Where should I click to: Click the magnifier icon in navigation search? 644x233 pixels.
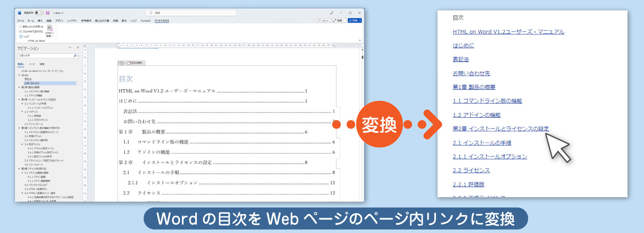[75, 56]
